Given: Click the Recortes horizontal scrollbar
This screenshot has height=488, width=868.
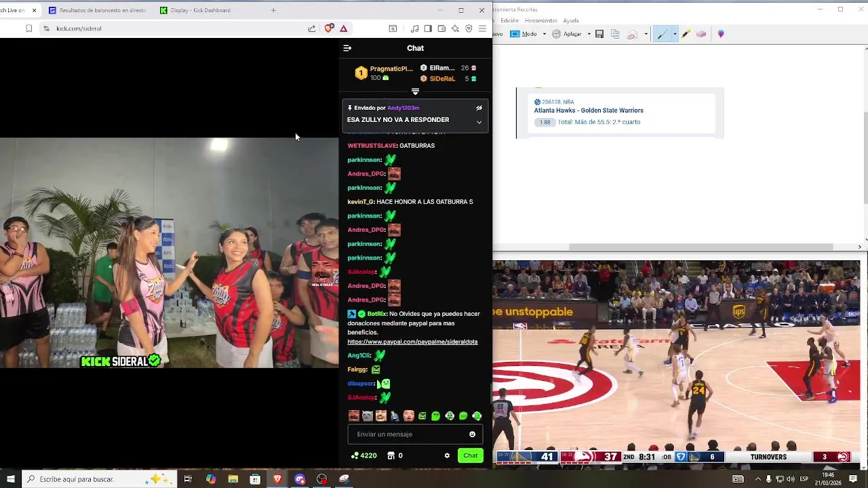Looking at the screenshot, I should [x=701, y=247].
